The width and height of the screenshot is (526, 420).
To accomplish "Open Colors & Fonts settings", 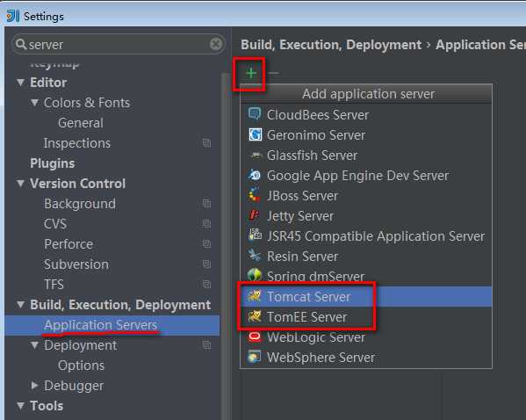I will click(87, 103).
